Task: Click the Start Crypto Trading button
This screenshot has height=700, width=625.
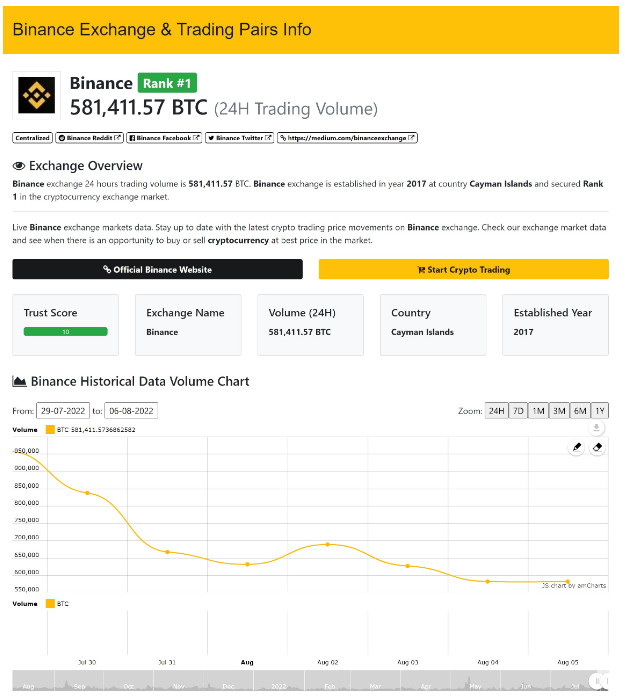Action: pos(463,269)
